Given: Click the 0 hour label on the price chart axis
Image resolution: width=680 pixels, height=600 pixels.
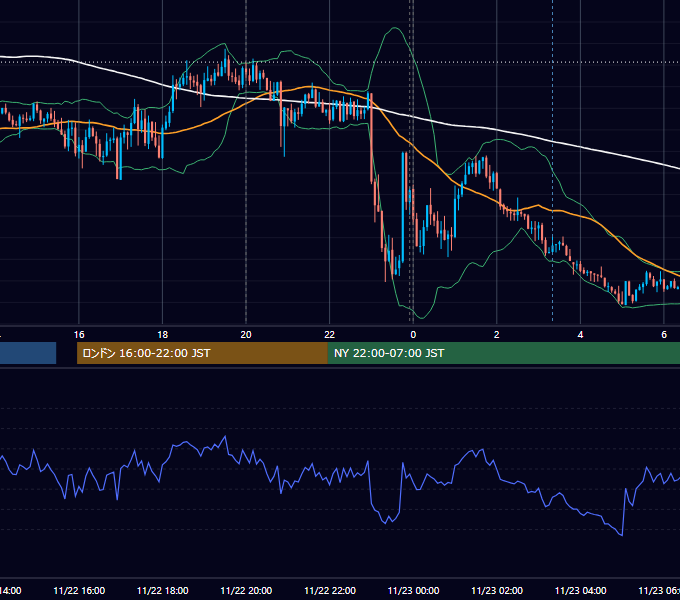Looking at the screenshot, I should click(x=413, y=334).
